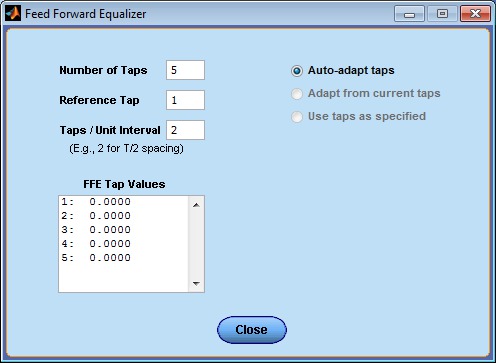Click the FFE Tap Values scroll-up arrow
The height and width of the screenshot is (363, 496).
(196, 205)
